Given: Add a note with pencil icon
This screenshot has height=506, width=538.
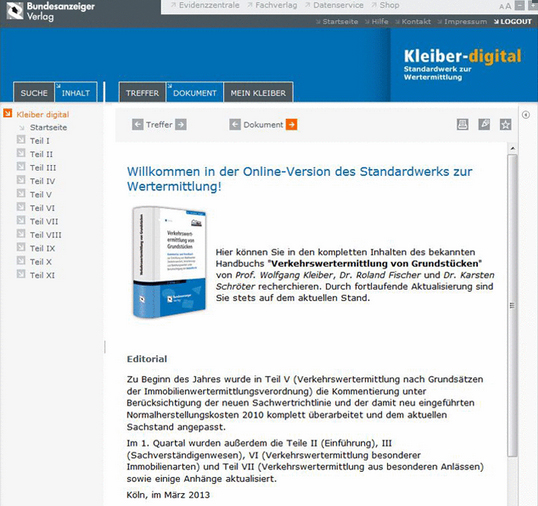Looking at the screenshot, I should (484, 124).
